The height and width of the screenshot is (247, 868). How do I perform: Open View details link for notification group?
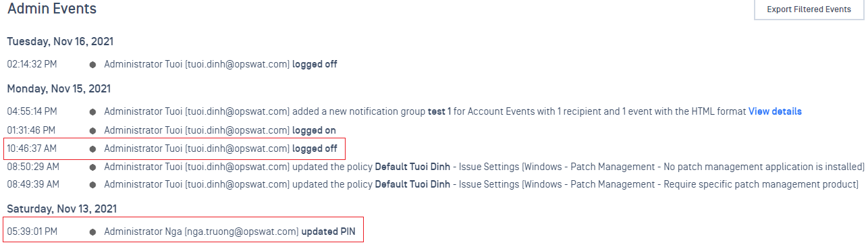775,111
